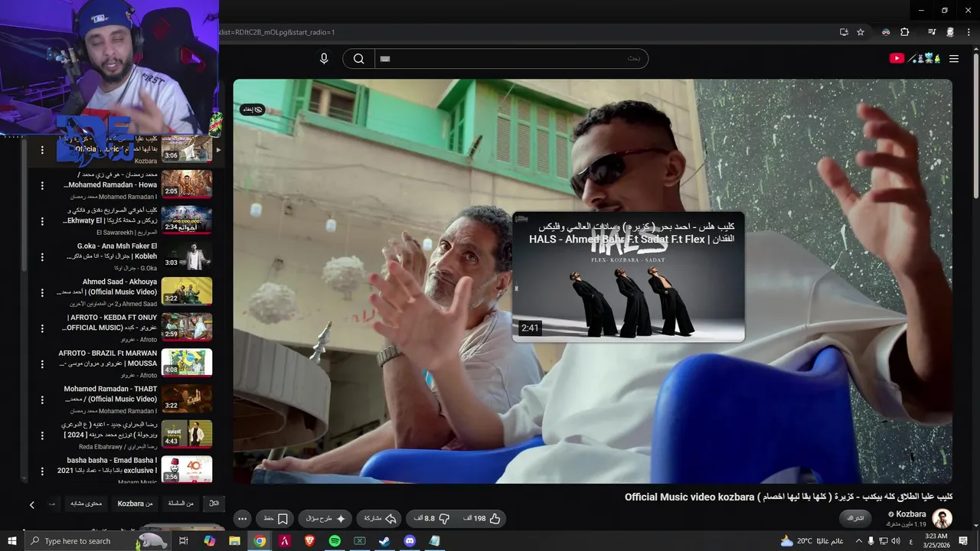
Task: Select the 'من السلسلة' filter chip
Action: [x=181, y=504]
